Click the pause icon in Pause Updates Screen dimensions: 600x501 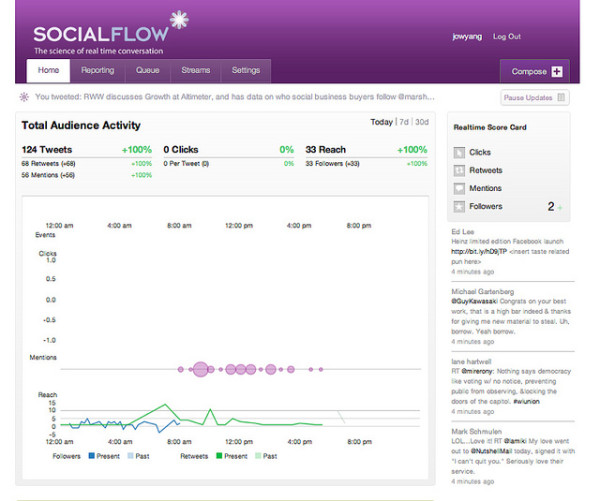[x=561, y=98]
